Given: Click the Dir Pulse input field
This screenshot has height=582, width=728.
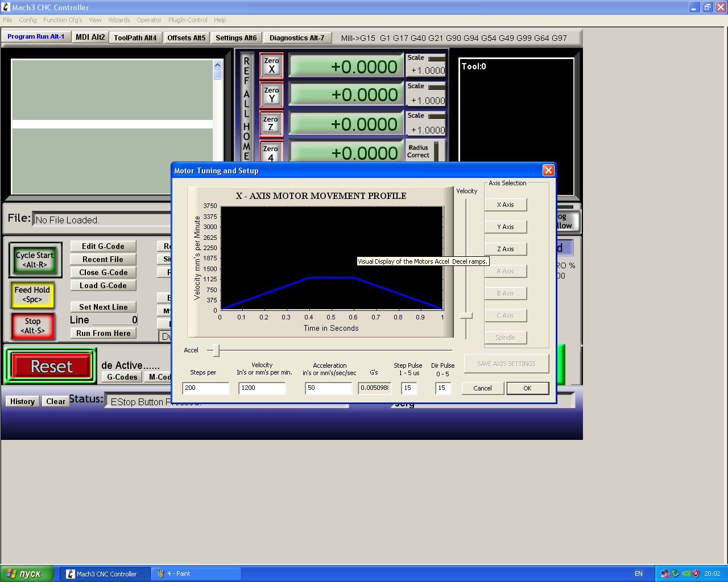Looking at the screenshot, I should [x=443, y=388].
